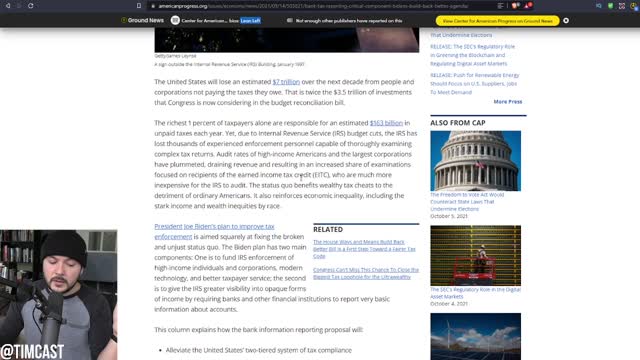
Task: Reload the page with refresh icon
Action: point(31,6)
